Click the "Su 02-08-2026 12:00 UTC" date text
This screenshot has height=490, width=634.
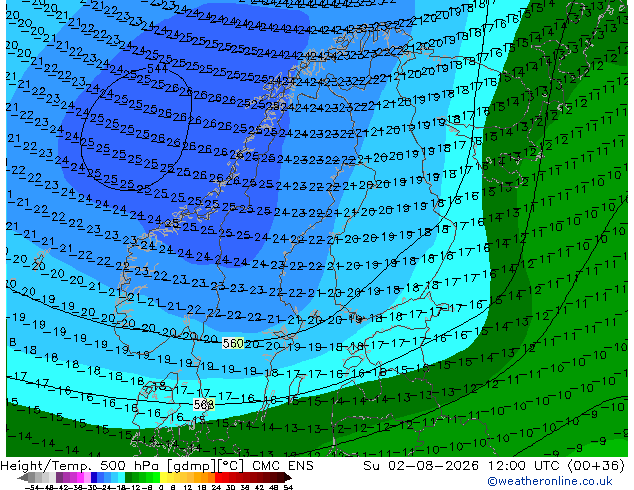click(463, 466)
